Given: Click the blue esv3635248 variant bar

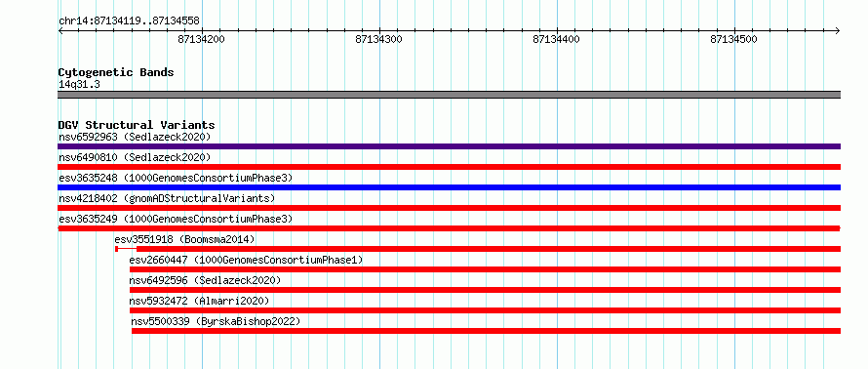Looking at the screenshot, I should [x=449, y=187].
